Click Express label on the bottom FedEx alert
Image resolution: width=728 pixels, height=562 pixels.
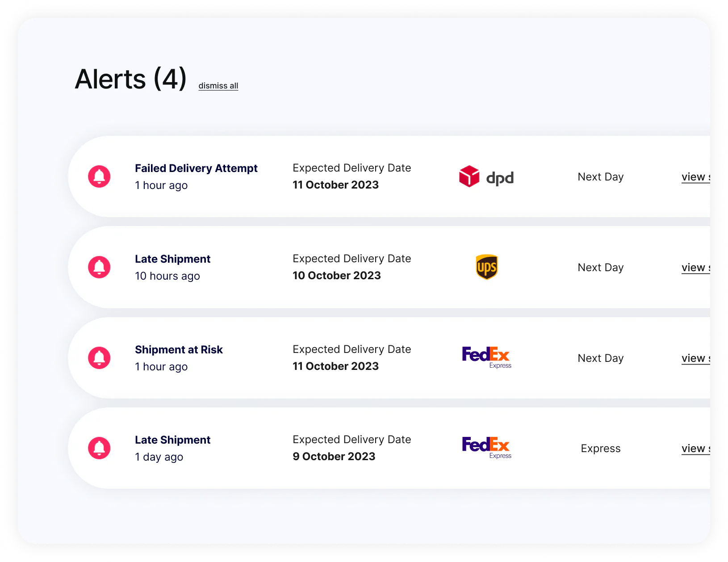tap(600, 448)
